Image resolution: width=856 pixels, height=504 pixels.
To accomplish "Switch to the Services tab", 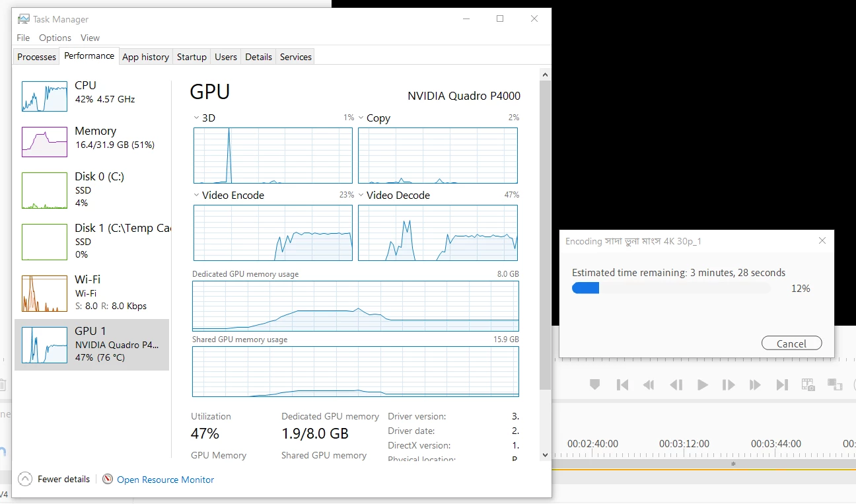I will pos(295,57).
